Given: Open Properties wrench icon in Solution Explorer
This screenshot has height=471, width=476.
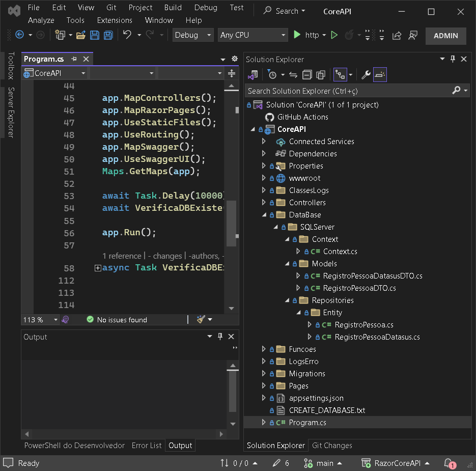Looking at the screenshot, I should tap(366, 75).
